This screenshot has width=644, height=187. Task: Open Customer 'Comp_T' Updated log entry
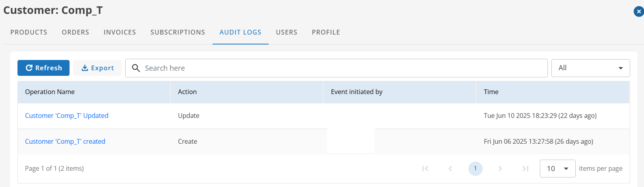(67, 116)
